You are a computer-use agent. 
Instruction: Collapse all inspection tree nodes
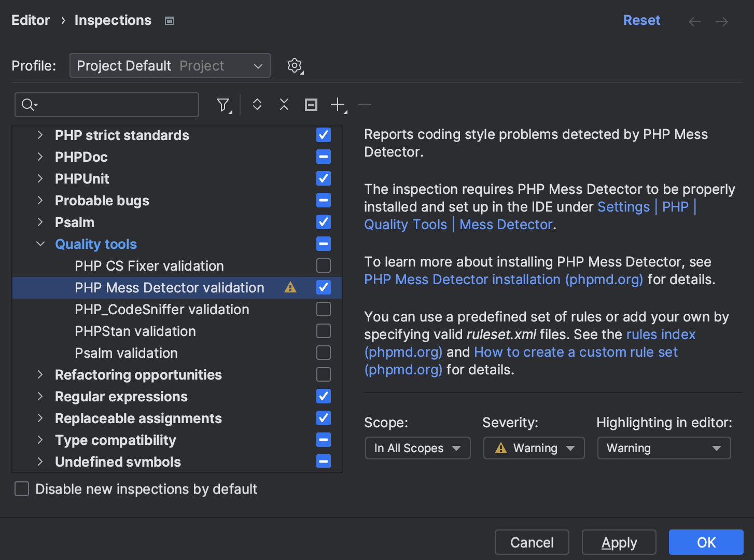click(284, 104)
